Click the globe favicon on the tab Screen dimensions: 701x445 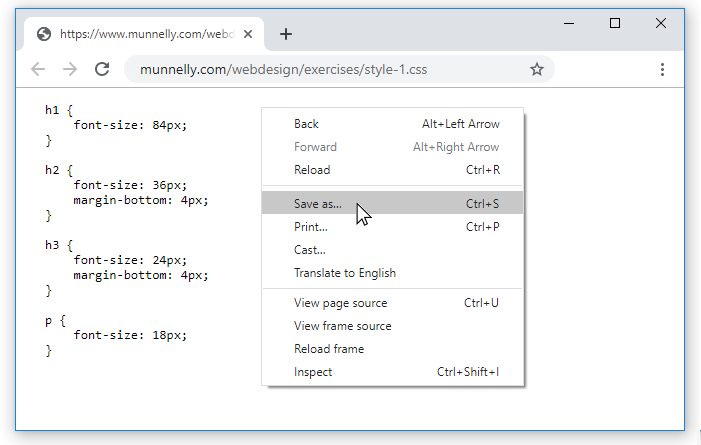click(44, 34)
